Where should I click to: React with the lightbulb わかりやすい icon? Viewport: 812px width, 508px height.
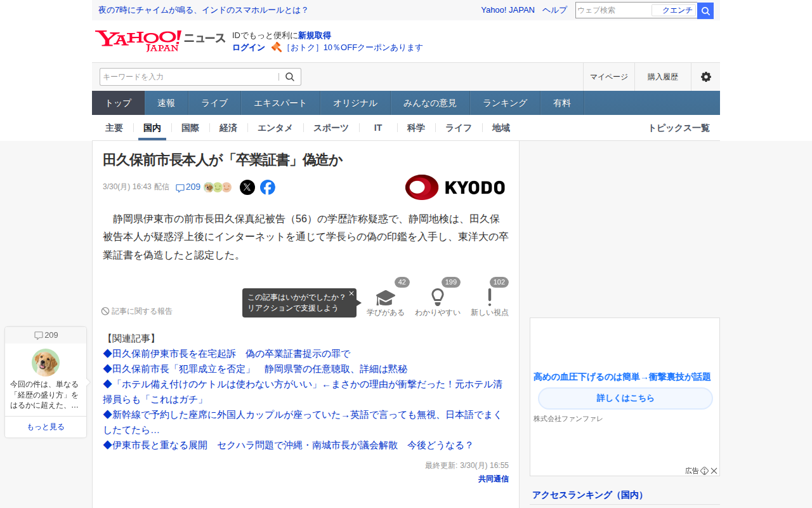click(x=438, y=298)
